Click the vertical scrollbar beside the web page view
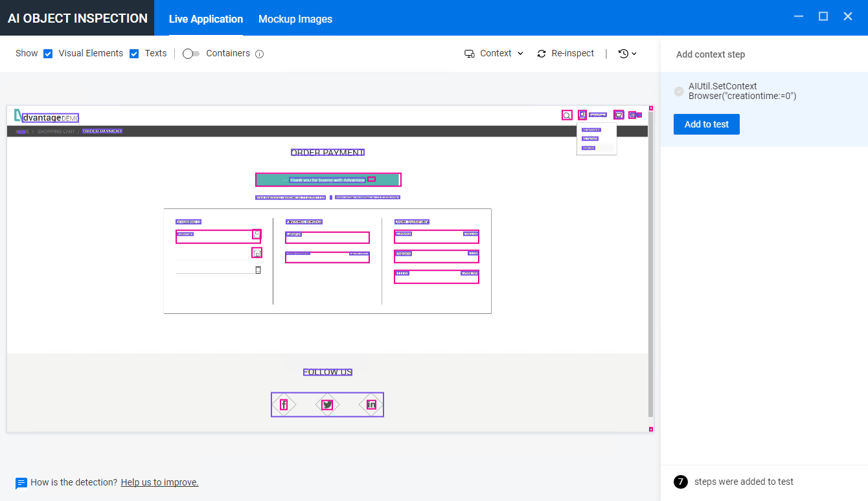Viewport: 868px width, 501px height. pyautogui.click(x=650, y=259)
